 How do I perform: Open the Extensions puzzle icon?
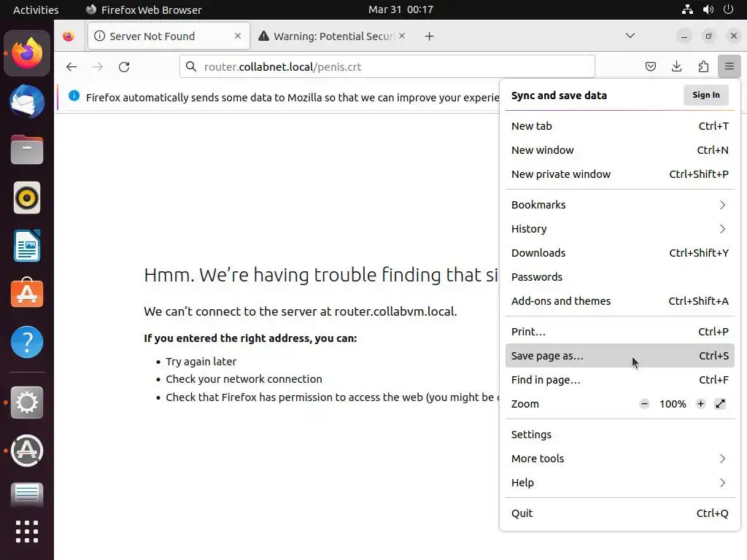point(703,66)
